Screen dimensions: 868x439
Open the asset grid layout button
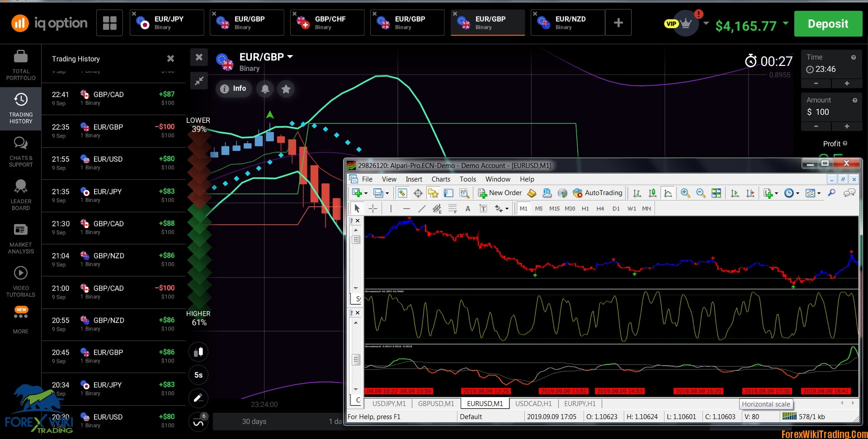pyautogui.click(x=109, y=23)
